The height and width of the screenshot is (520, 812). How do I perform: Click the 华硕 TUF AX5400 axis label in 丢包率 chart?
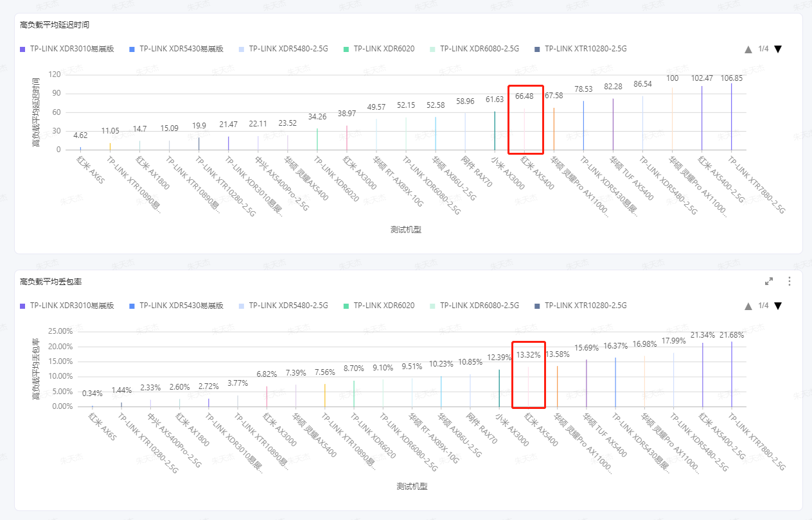[606, 435]
